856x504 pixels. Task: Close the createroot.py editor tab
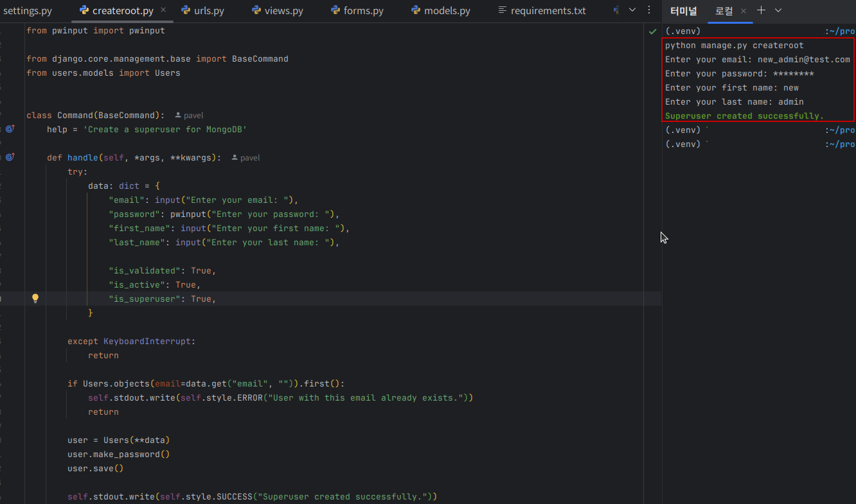coord(163,10)
